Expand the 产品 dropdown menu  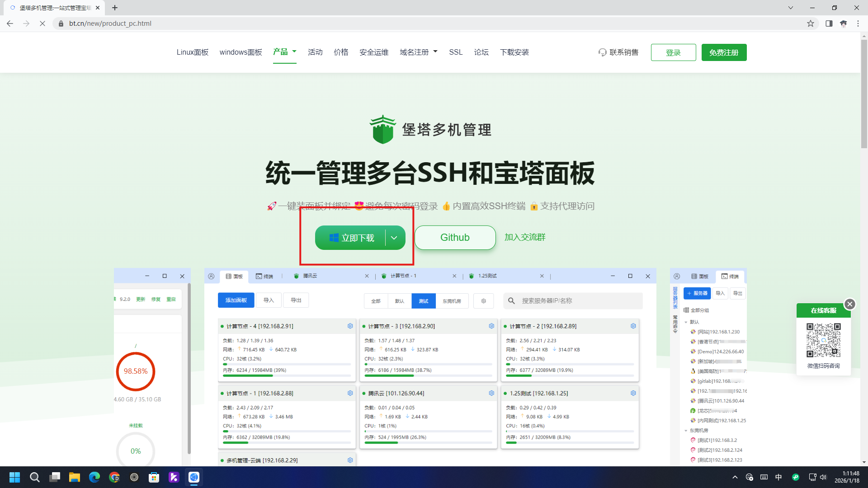click(x=285, y=52)
